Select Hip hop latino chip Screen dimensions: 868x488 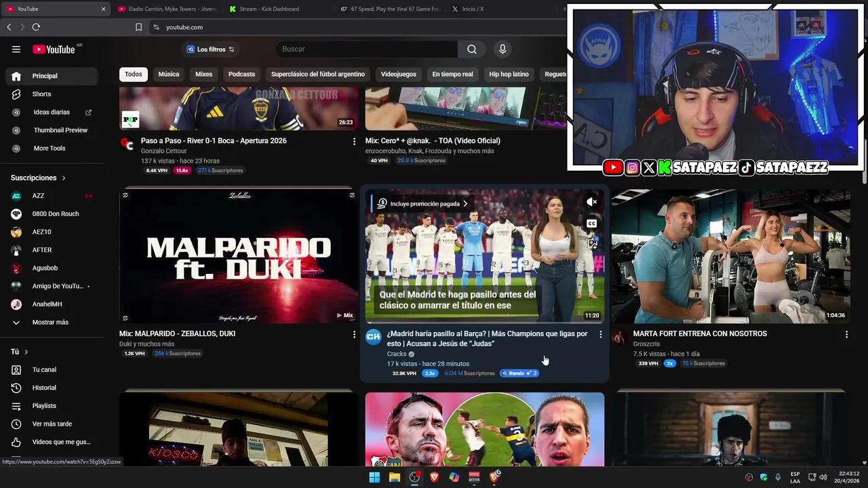point(509,74)
